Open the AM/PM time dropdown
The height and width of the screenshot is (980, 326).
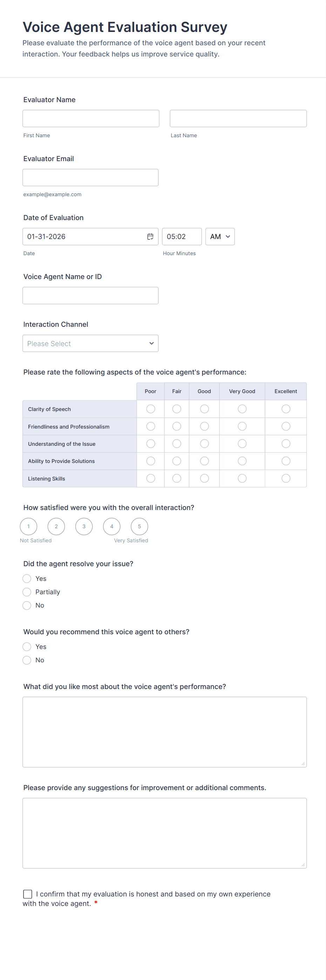220,237
